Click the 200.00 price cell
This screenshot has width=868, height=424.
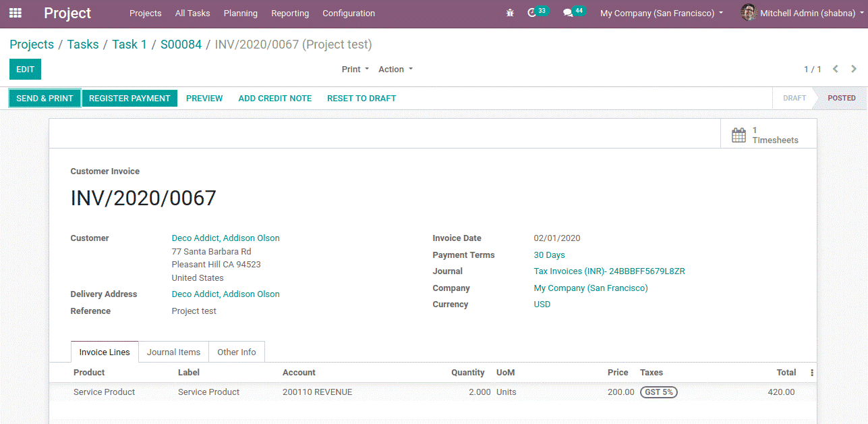[620, 392]
